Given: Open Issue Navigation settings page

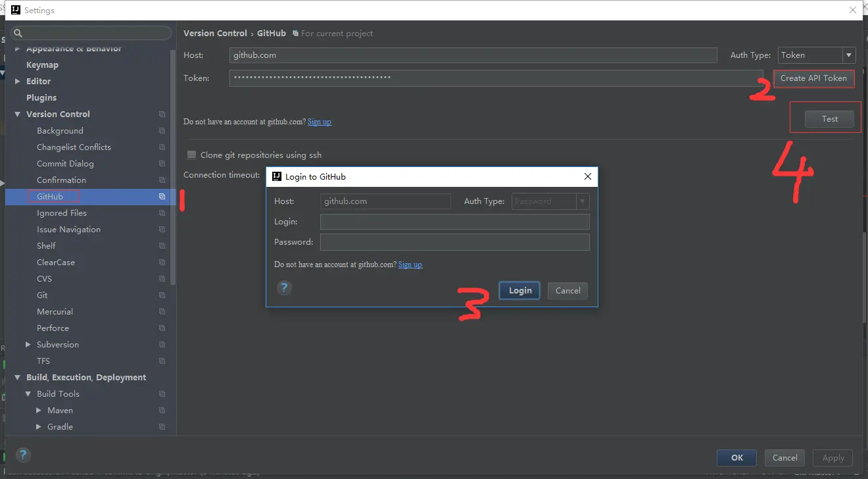Looking at the screenshot, I should coord(68,230).
